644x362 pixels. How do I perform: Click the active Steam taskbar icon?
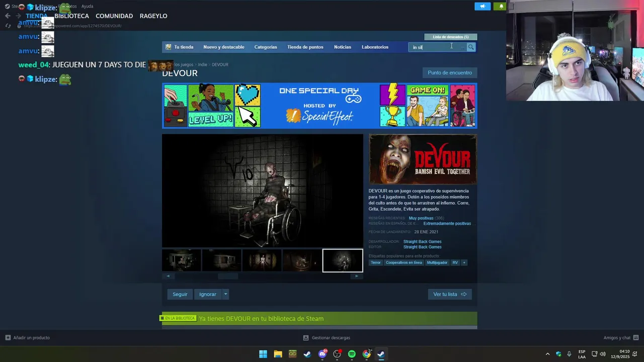[381, 354]
